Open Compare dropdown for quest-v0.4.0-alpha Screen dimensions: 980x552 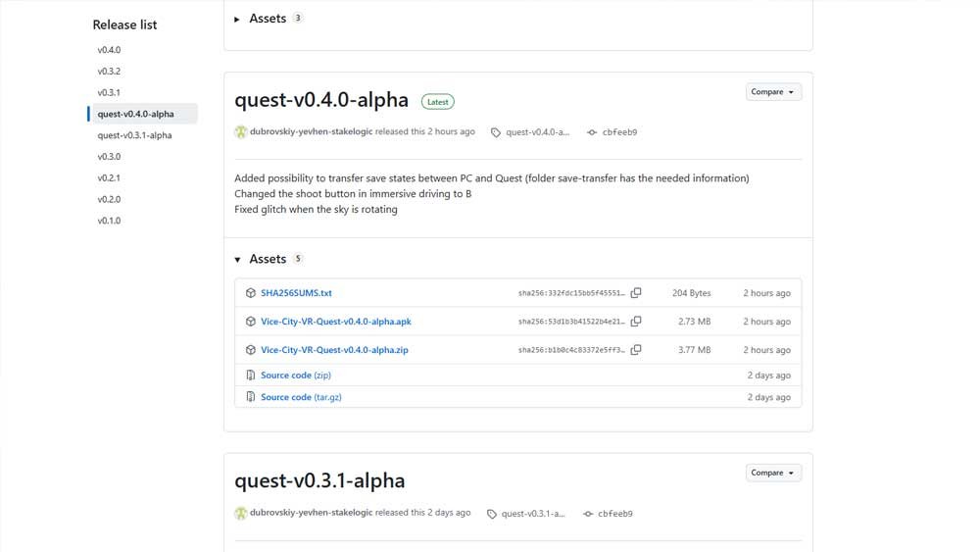tap(773, 92)
